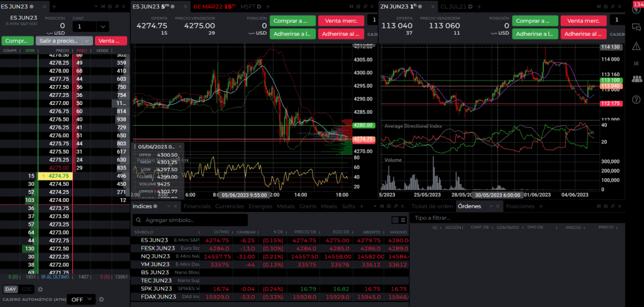Click Venta merc. button on ES chart
Viewport: 644px width, 307px height.
[x=341, y=21]
